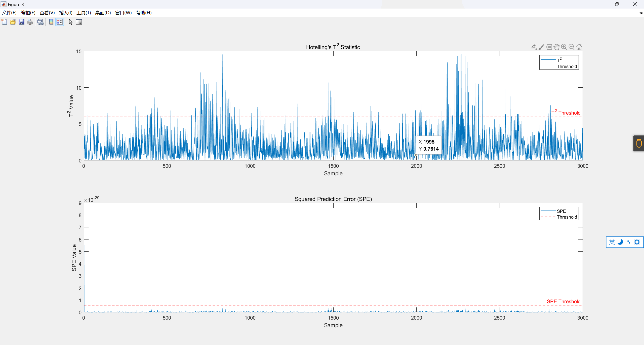Open the Property Inspector panel
The height and width of the screenshot is (345, 644).
[79, 22]
